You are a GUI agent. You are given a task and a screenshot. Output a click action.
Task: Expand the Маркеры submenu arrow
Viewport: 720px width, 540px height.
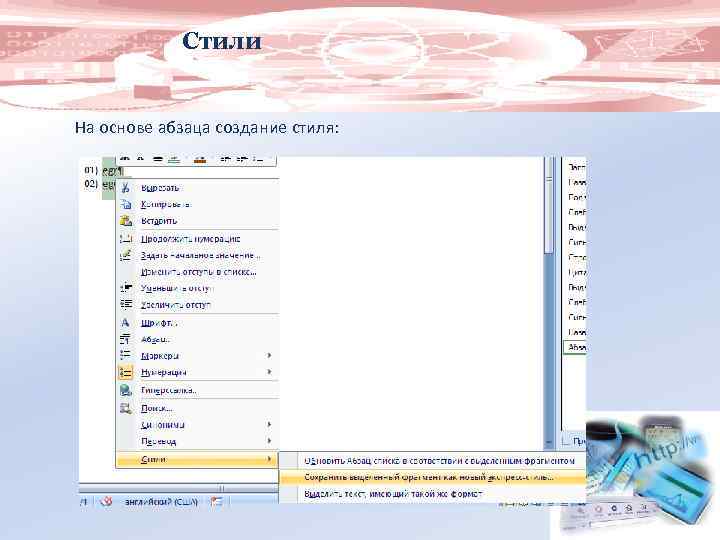coord(270,355)
